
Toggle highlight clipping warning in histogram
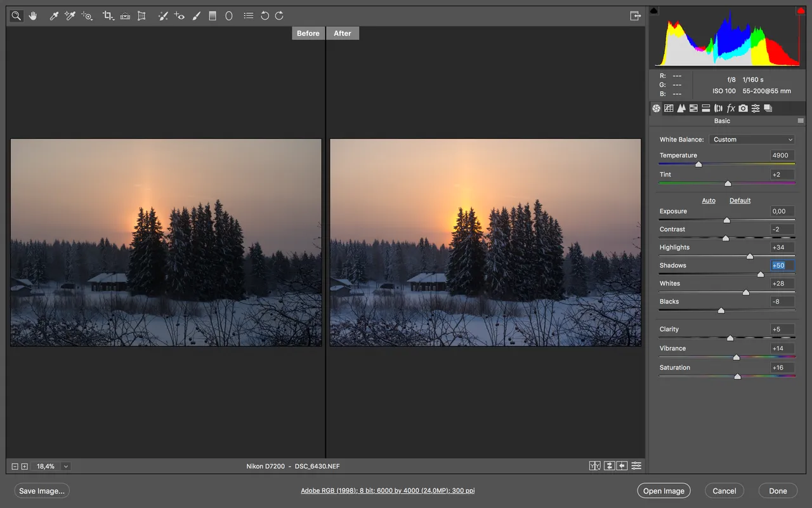801,11
